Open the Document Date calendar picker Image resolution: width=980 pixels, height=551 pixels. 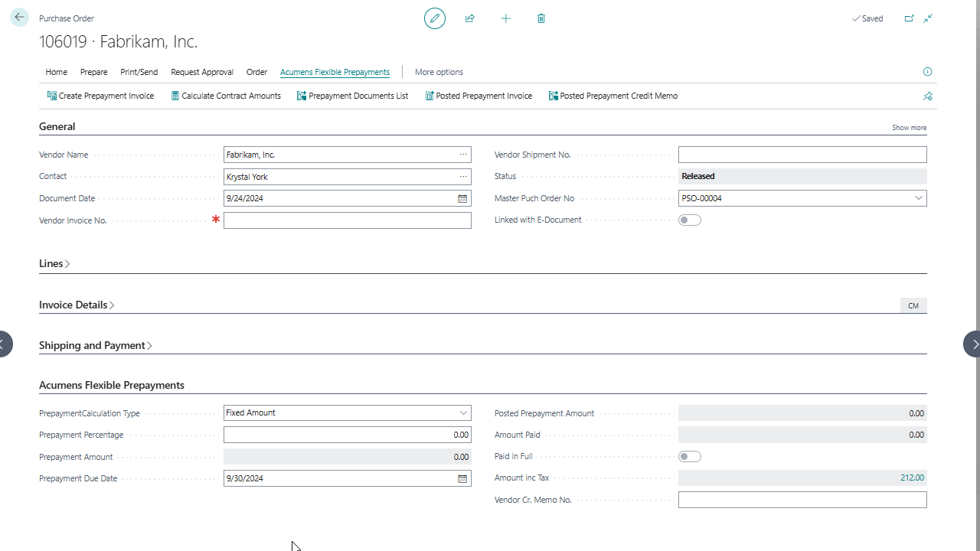(x=462, y=198)
